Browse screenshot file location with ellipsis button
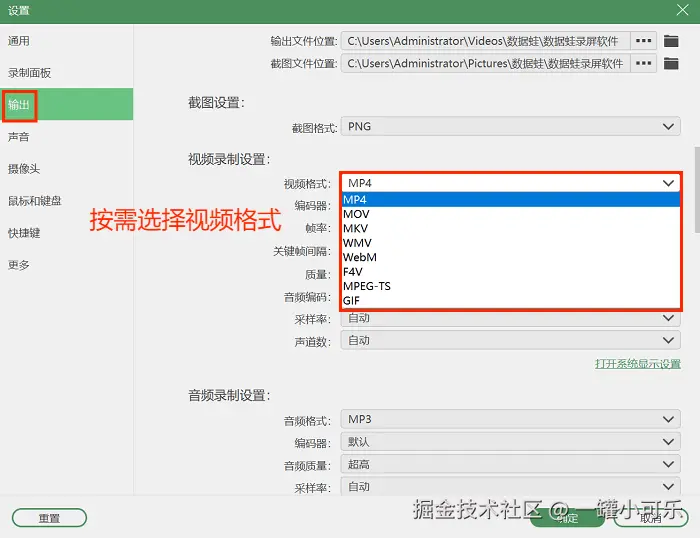The image size is (700, 538). [643, 63]
